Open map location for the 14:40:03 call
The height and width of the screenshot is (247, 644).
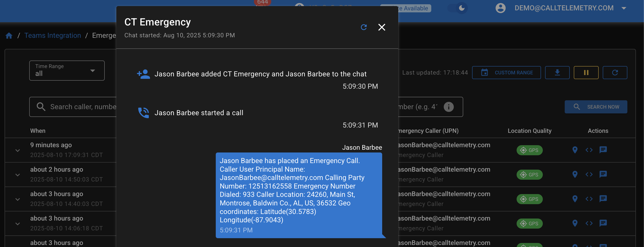[x=575, y=199]
